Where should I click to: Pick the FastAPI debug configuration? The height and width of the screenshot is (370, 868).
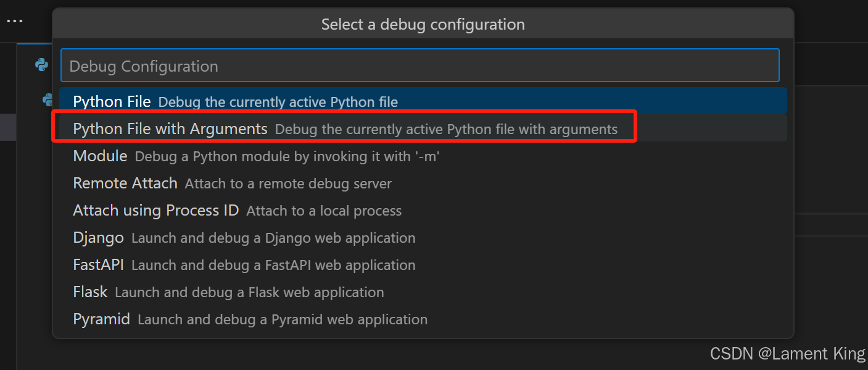click(98, 265)
